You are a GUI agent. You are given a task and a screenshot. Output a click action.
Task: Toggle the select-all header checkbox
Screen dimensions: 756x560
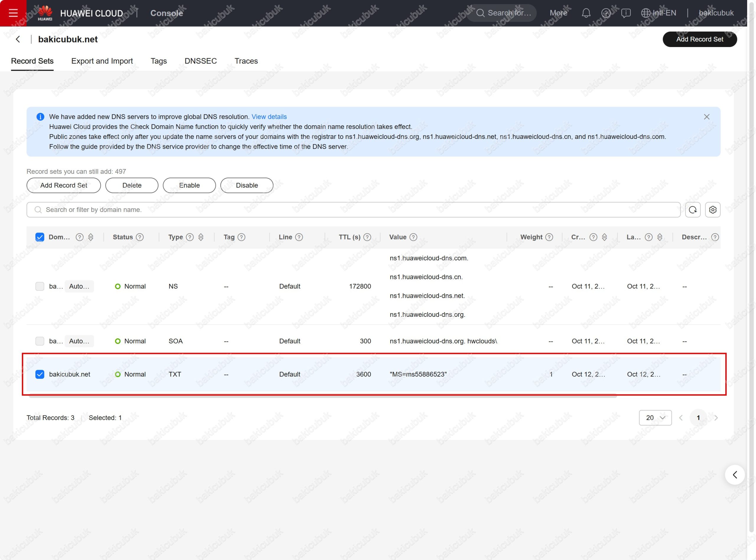click(x=40, y=237)
